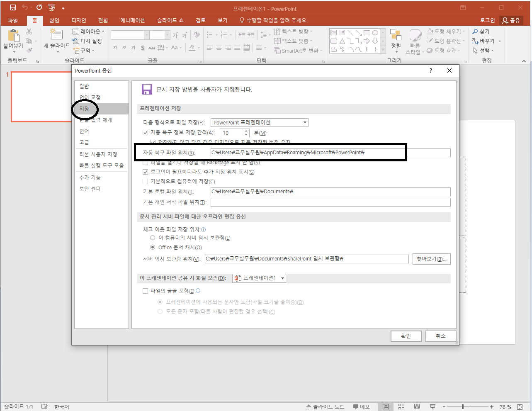Switch to the Slide Show (슬라이드 쇼) tab

click(x=170, y=20)
